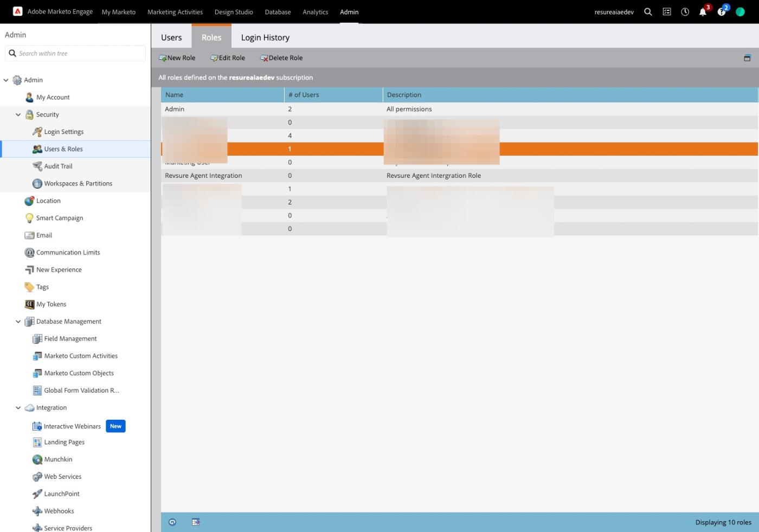759x532 pixels.
Task: Open the top bar checklist icon
Action: [x=667, y=12]
